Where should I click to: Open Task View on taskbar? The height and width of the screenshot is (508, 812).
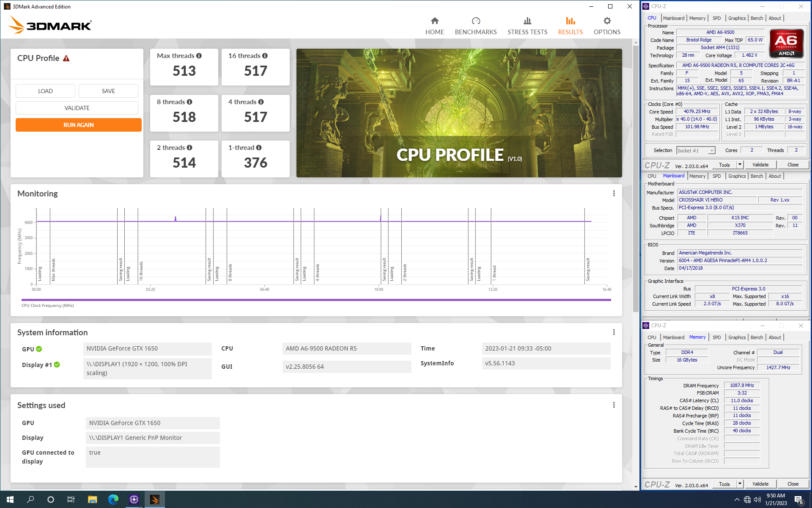pos(71,500)
